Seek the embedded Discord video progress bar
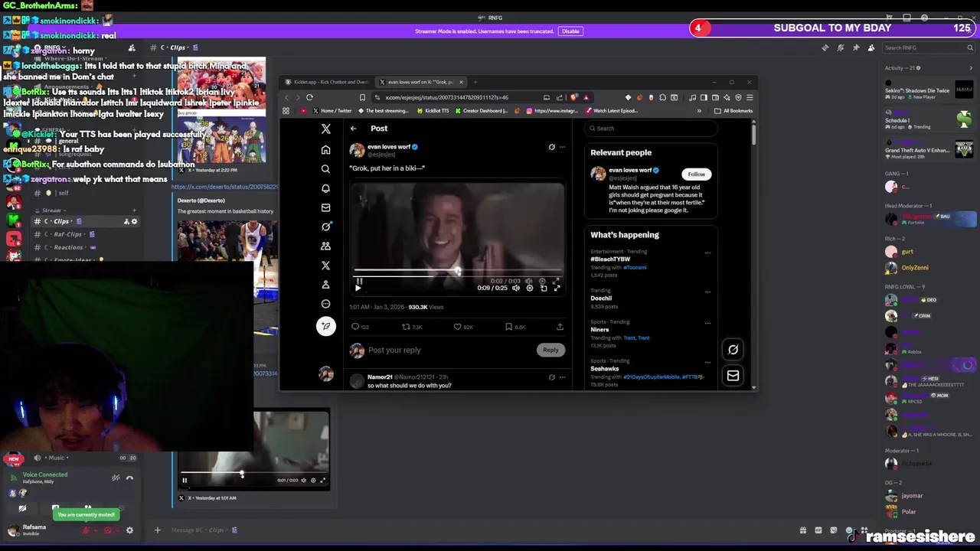The image size is (980, 551). pyautogui.click(x=253, y=474)
